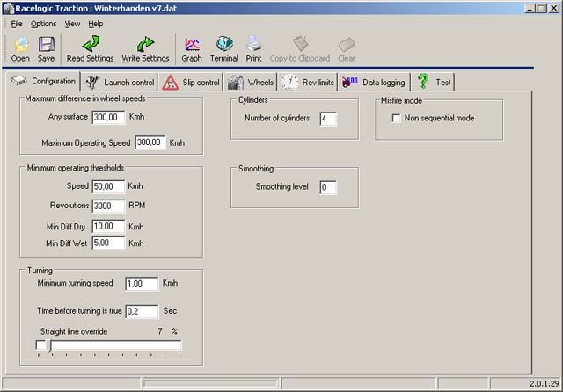
Task: Click the status bar progress indicator
Action: [x=211, y=384]
